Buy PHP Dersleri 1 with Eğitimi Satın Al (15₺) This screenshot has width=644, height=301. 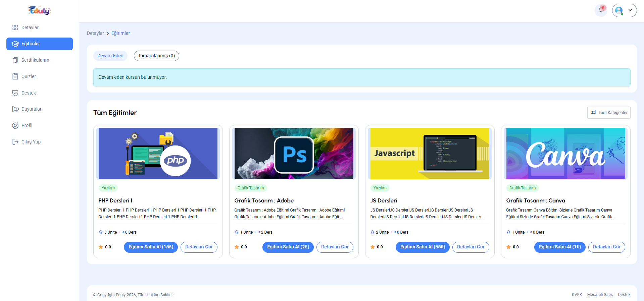pos(151,247)
